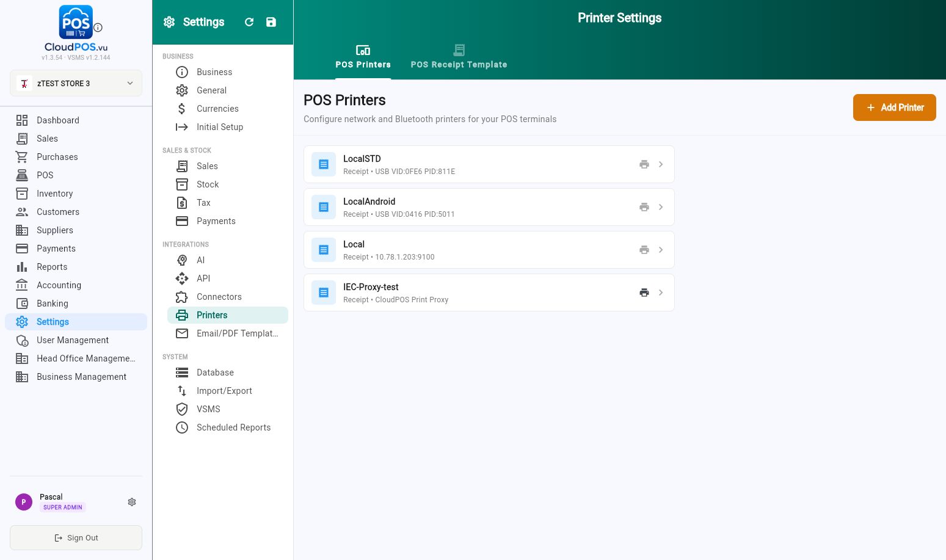Click the CloudPOS logo
Viewport: 946px width, 560px height.
coord(76,22)
